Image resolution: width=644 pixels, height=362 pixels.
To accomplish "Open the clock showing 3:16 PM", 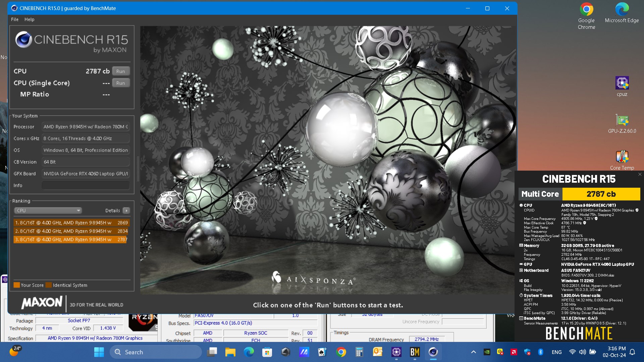I will tap(614, 352).
